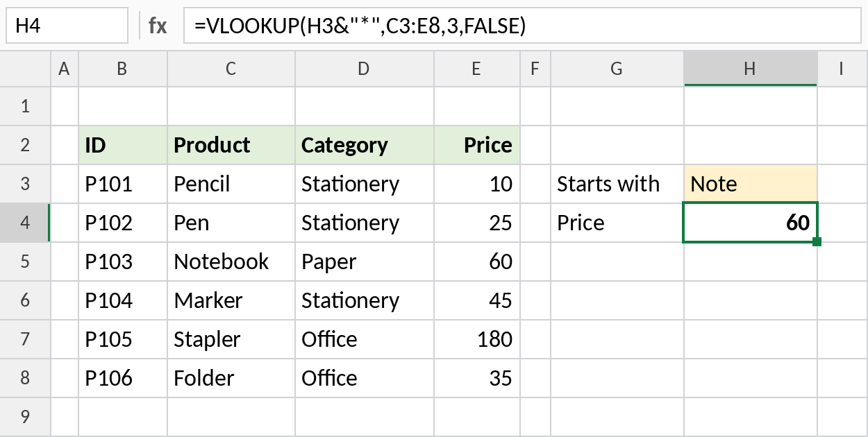Click Office category in the Folder row
868x437 pixels.
click(x=365, y=378)
